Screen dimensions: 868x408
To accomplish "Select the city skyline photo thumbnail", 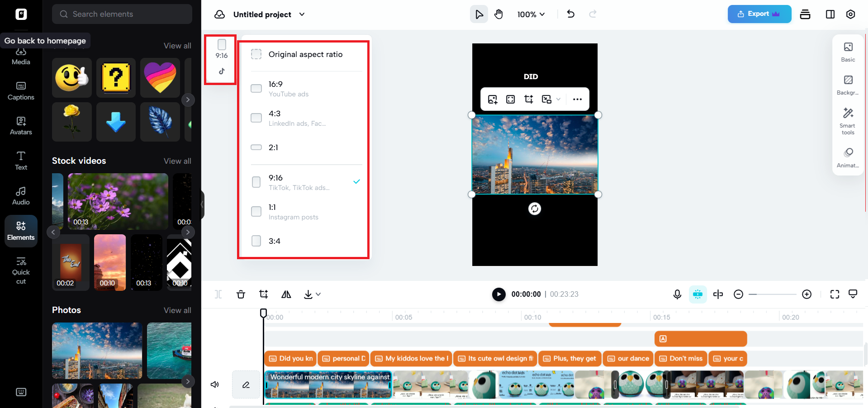I will point(97,351).
